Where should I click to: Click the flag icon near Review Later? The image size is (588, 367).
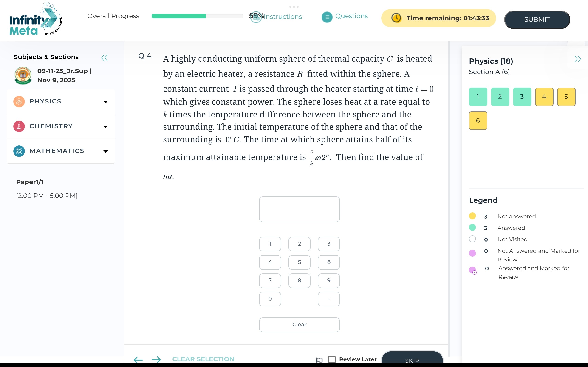coord(319,360)
